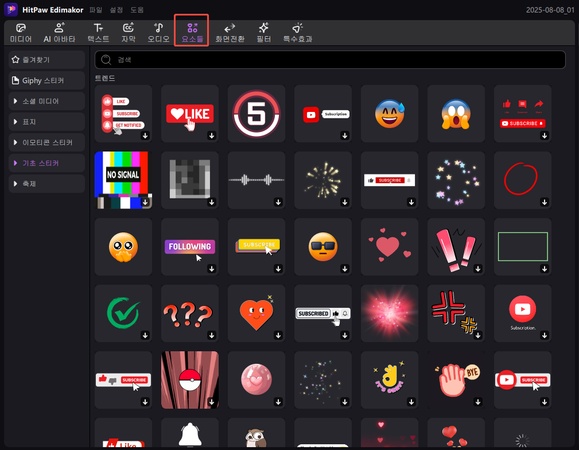Click the magnifier search icon

click(x=106, y=60)
